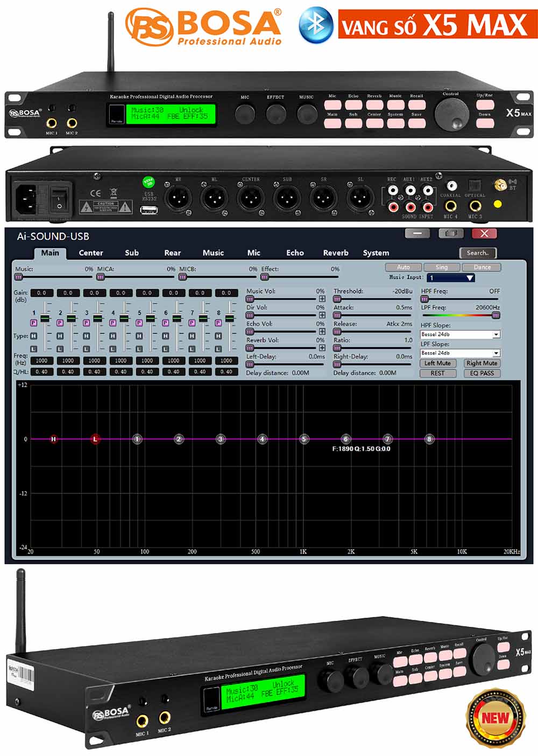
Task: Go to the Echo tab
Action: click(x=295, y=253)
